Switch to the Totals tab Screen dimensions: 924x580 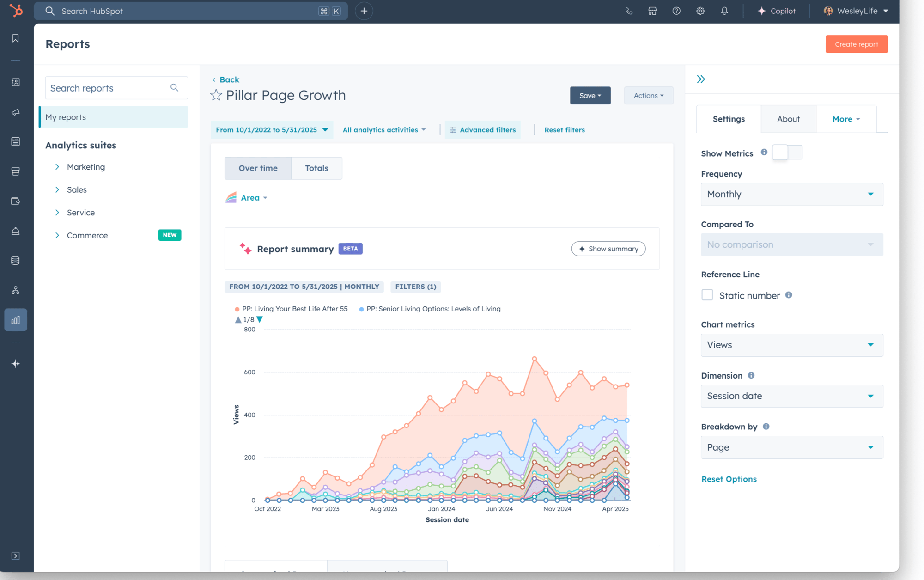(316, 168)
